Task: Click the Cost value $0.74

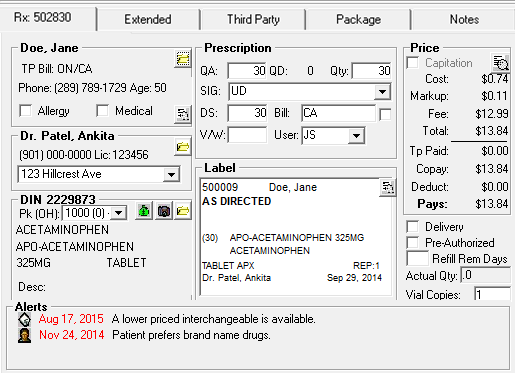Action: (x=495, y=79)
